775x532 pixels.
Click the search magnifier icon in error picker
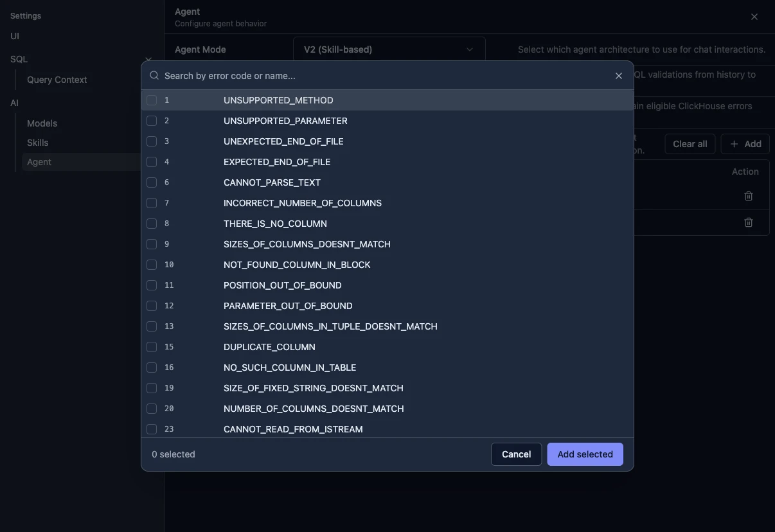pyautogui.click(x=154, y=75)
